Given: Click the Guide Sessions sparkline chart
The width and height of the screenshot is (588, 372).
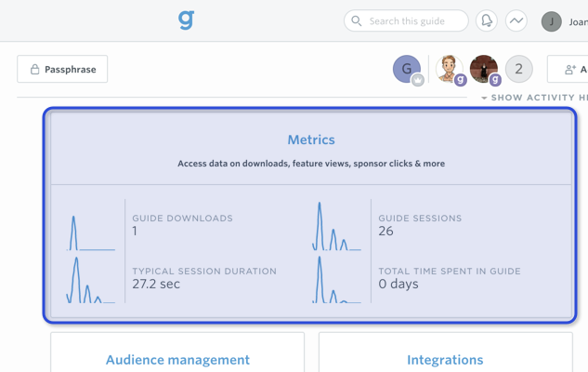Looking at the screenshot, I should click(336, 226).
